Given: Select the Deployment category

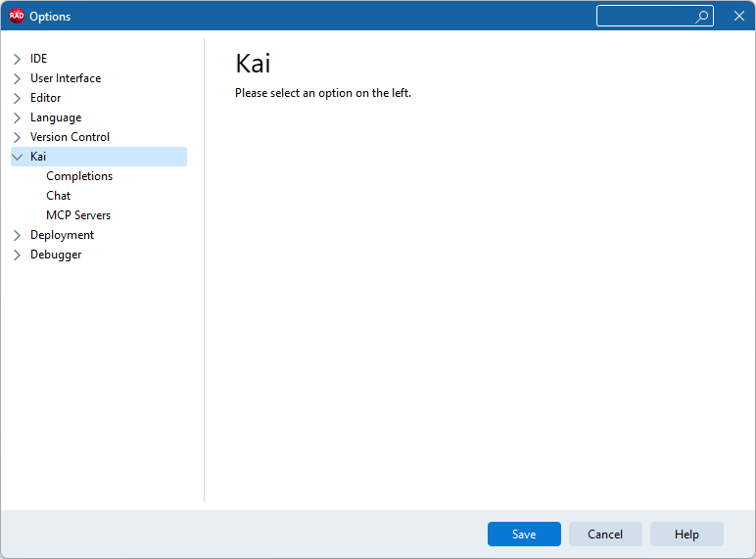Looking at the screenshot, I should (x=63, y=235).
